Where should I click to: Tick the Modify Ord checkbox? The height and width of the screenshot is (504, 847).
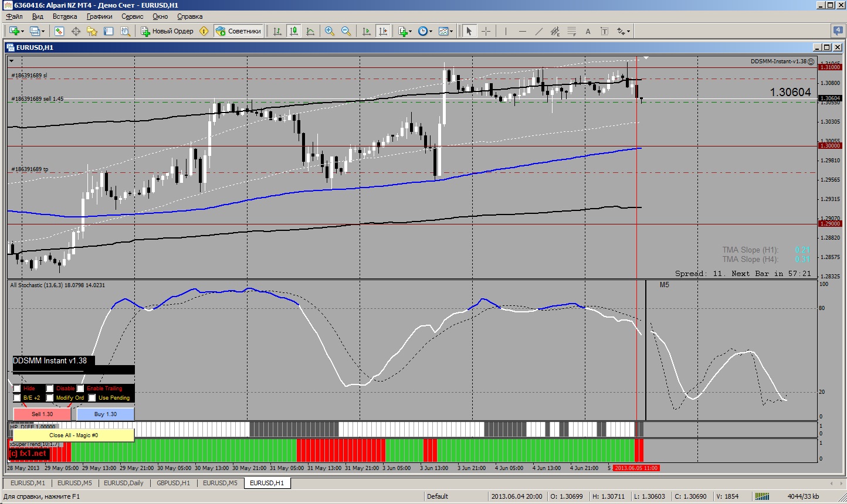[x=50, y=398]
